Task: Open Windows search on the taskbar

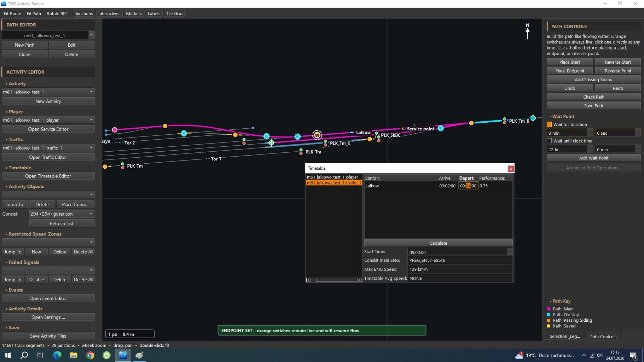Action: (24, 355)
